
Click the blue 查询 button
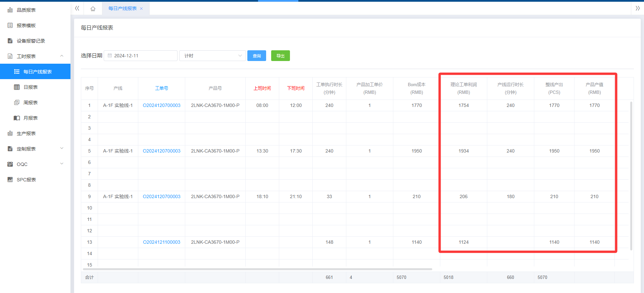click(x=256, y=56)
